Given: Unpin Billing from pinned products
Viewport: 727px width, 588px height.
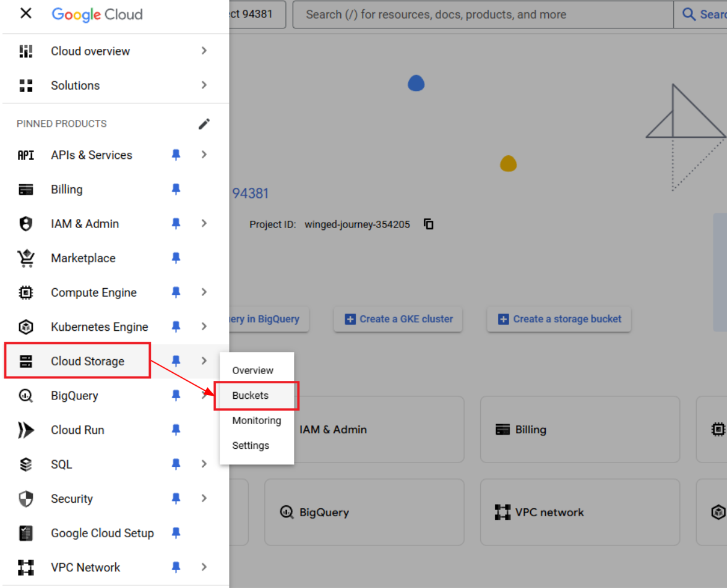Looking at the screenshot, I should [176, 189].
